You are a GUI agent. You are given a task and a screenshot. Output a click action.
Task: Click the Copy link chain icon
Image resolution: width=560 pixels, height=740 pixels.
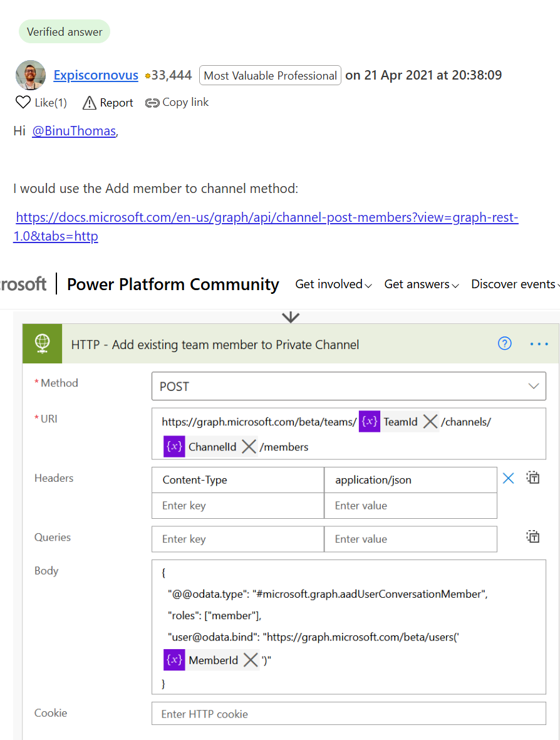[x=152, y=102]
